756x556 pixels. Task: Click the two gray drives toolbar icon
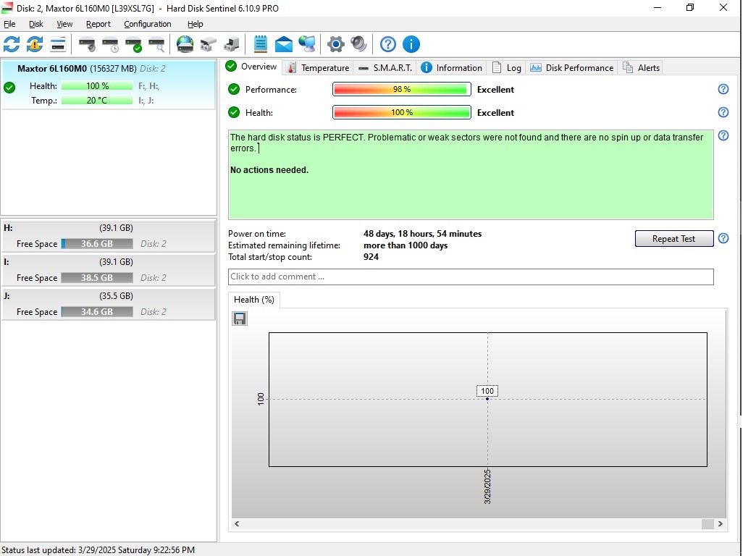(209, 44)
